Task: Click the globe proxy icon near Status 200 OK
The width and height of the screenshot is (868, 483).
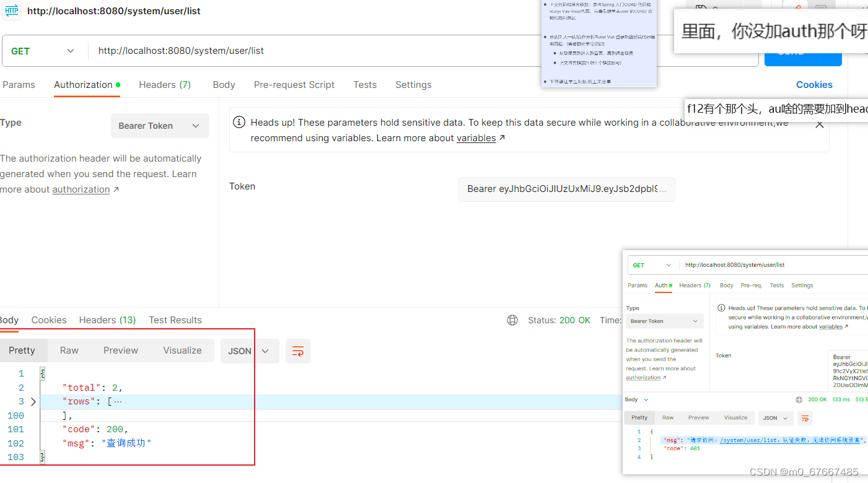Action: point(512,320)
